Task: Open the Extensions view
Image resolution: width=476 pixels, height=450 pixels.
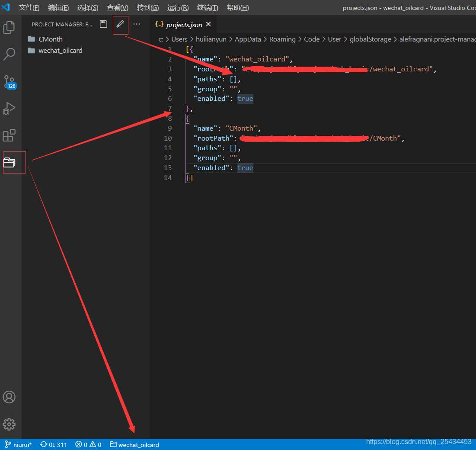Action: [10, 135]
